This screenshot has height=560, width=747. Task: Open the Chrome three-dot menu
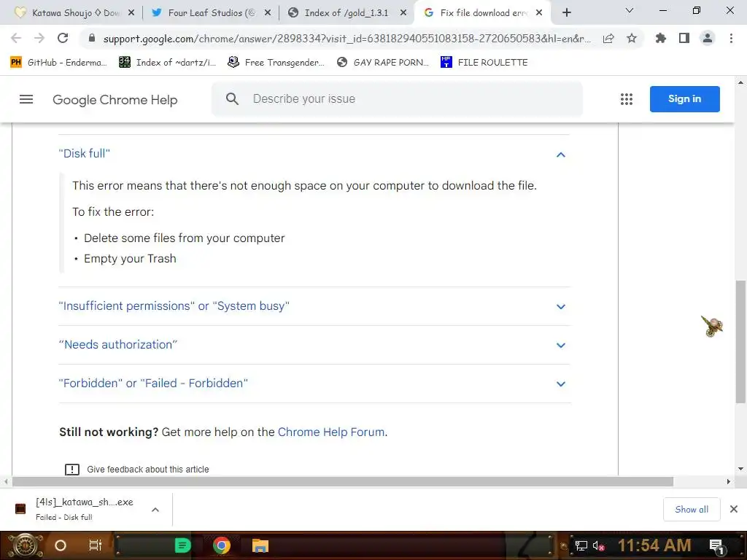tap(731, 38)
